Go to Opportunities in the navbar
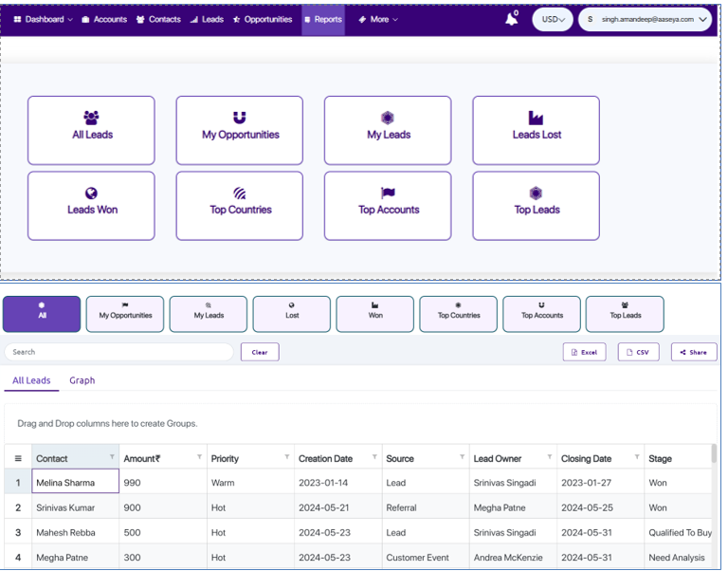This screenshot has width=728, height=571. click(x=263, y=19)
